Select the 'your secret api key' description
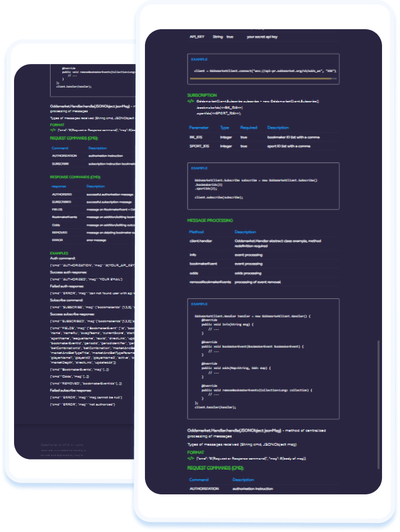The height and width of the screenshot is (532, 400). (262, 37)
